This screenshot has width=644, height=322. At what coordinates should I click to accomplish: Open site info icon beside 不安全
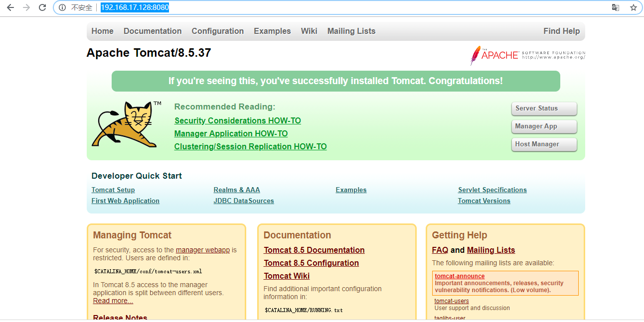(x=62, y=7)
